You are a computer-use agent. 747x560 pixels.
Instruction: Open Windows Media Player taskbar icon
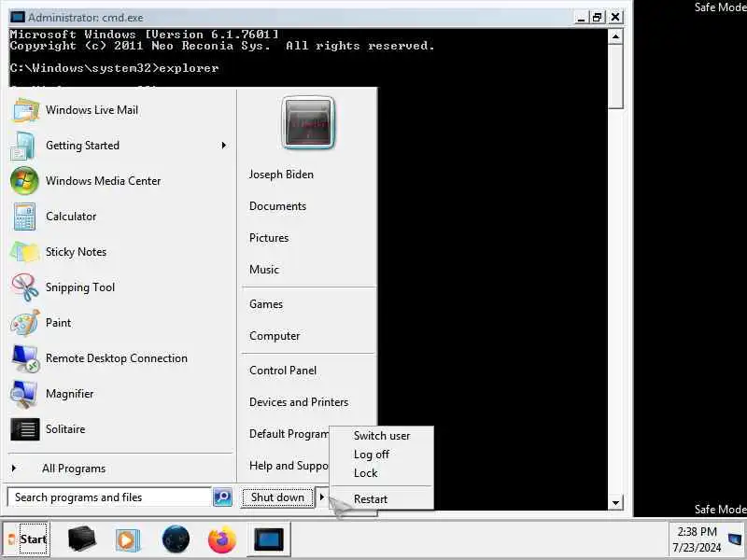point(128,540)
